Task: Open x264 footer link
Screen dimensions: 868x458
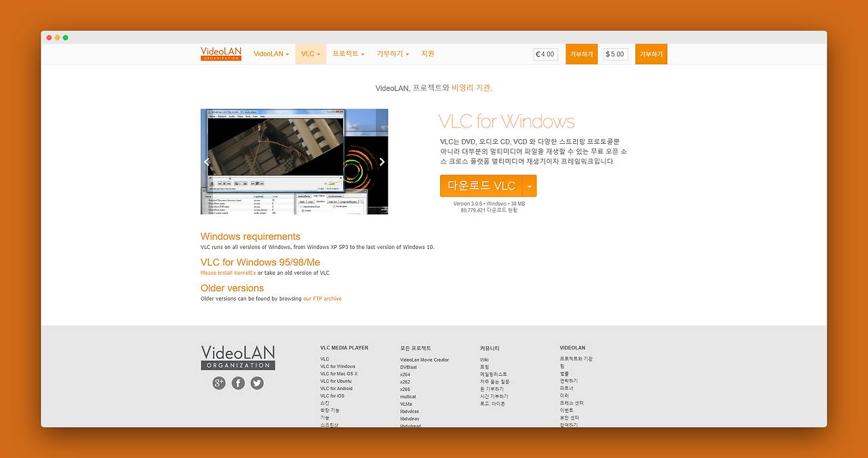Action: 405,375
